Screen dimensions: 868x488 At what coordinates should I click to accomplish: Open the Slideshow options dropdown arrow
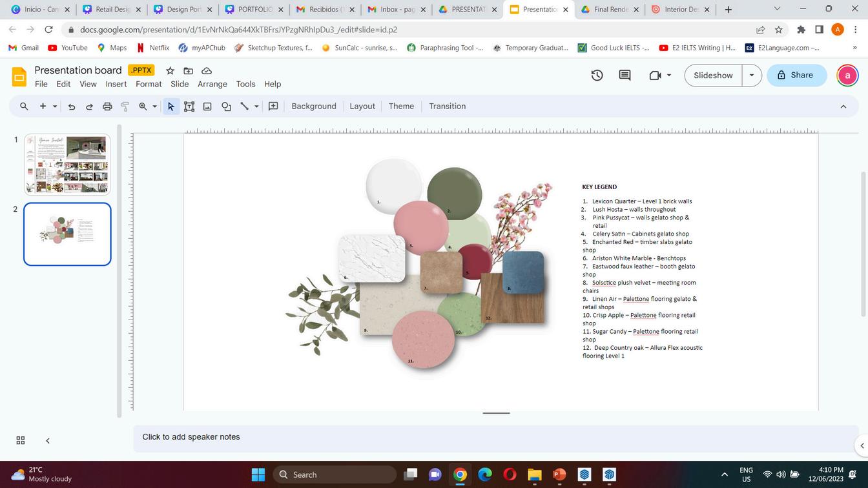point(752,76)
